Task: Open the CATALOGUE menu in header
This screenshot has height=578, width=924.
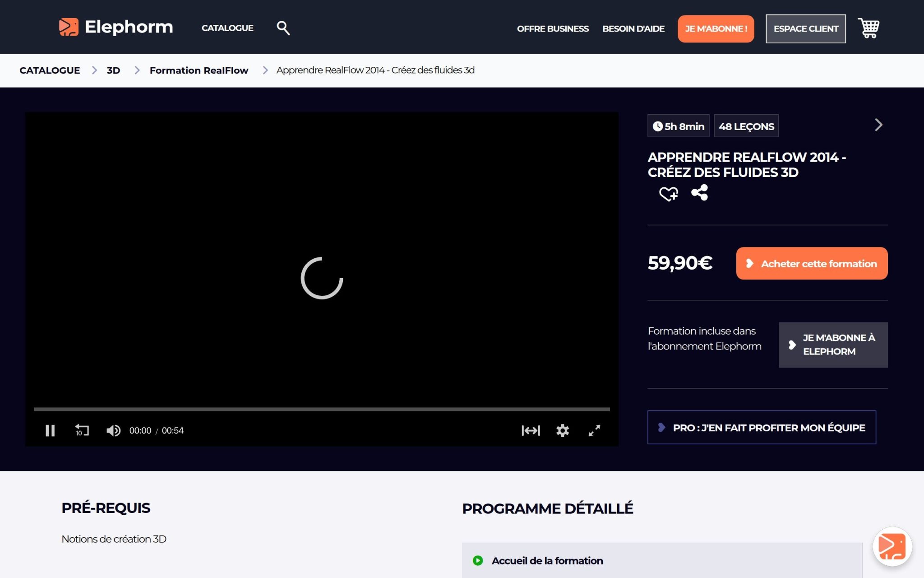Action: (x=227, y=28)
